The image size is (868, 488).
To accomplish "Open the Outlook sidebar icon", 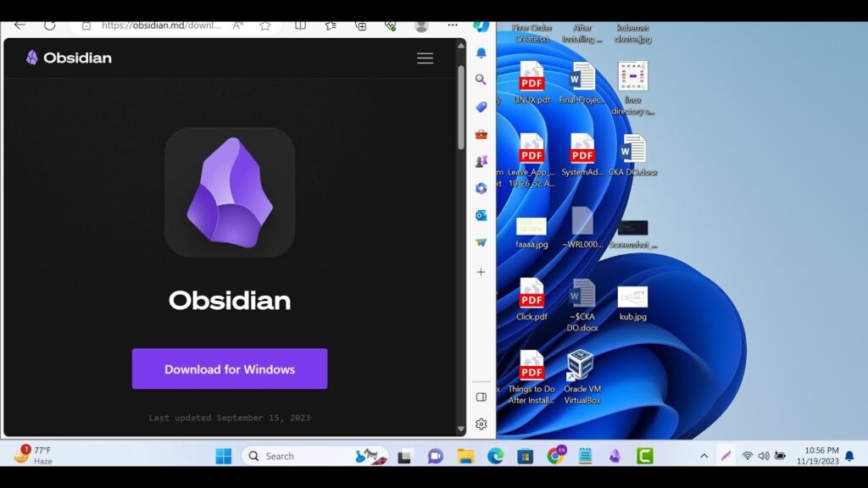I will (x=481, y=215).
